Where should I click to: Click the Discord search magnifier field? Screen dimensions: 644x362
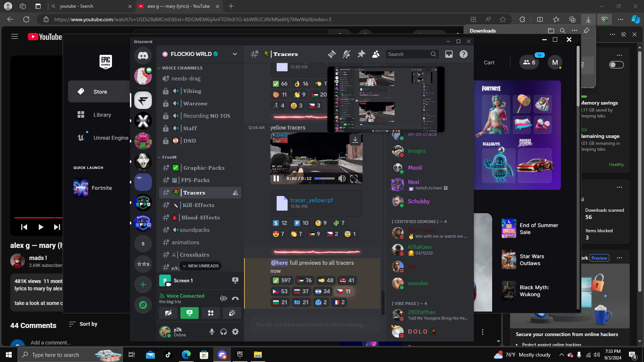(412, 54)
